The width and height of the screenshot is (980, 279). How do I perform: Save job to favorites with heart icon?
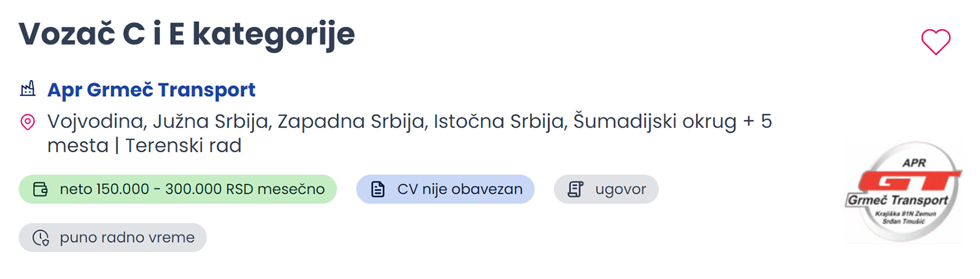tap(935, 42)
